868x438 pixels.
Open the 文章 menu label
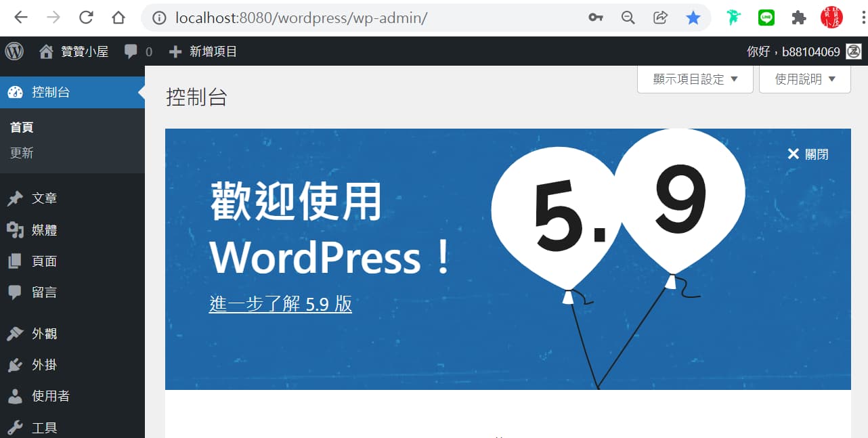click(x=45, y=198)
